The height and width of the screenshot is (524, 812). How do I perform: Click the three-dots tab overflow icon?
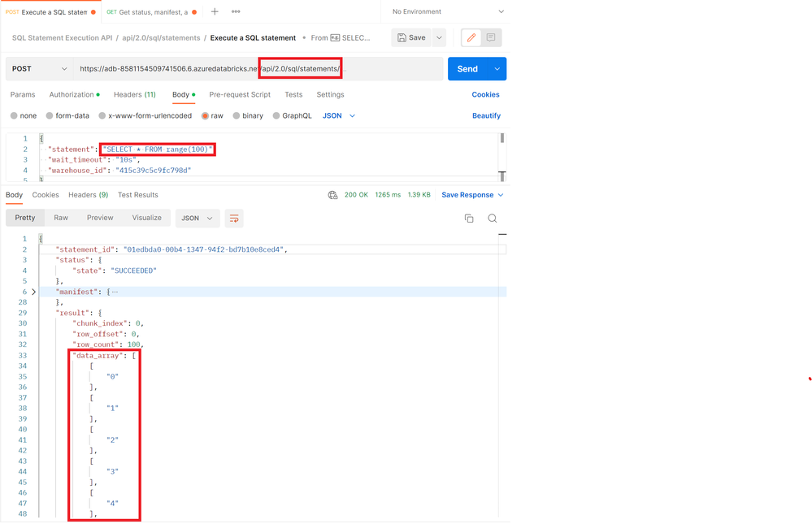tap(236, 12)
